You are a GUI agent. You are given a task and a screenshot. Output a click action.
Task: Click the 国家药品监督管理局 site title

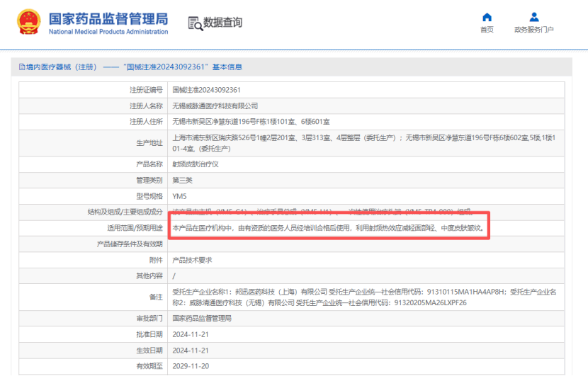[x=108, y=18]
